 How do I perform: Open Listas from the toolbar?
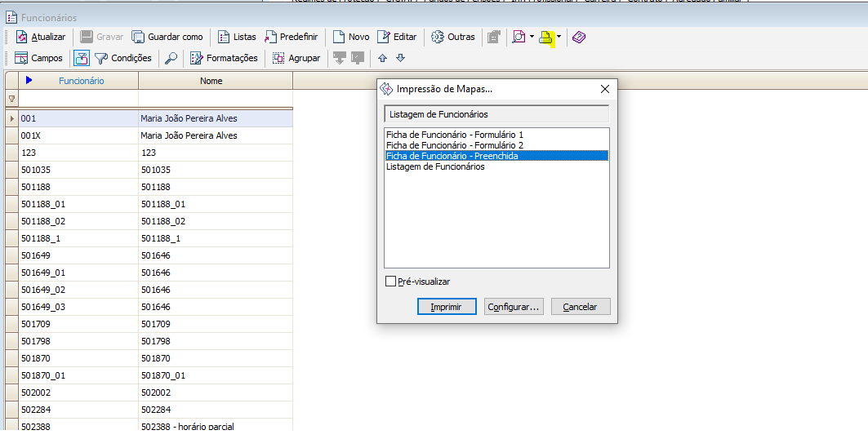(237, 37)
